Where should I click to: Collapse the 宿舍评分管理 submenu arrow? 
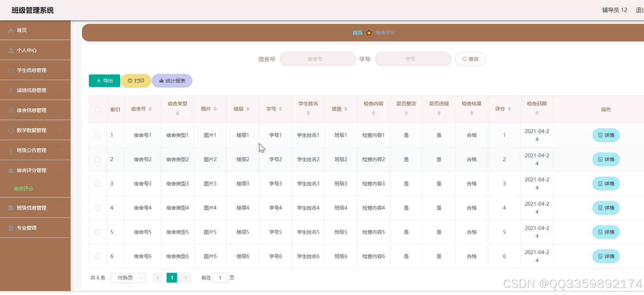click(x=62, y=170)
